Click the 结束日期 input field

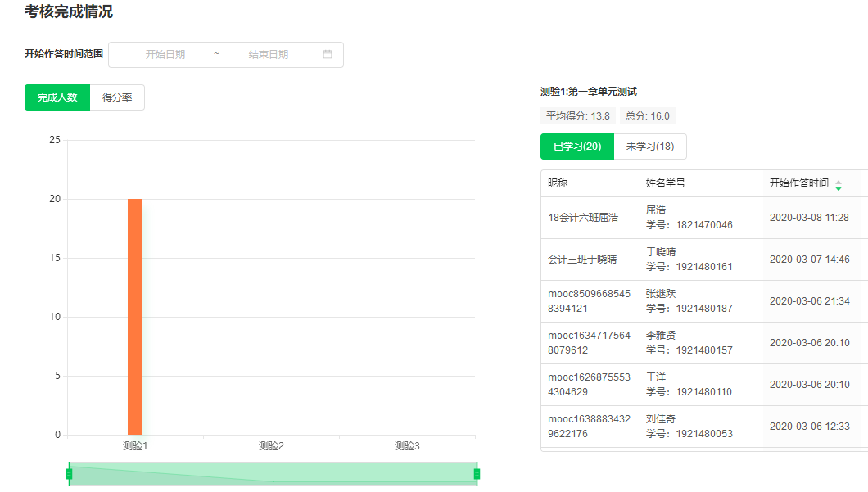coord(269,55)
